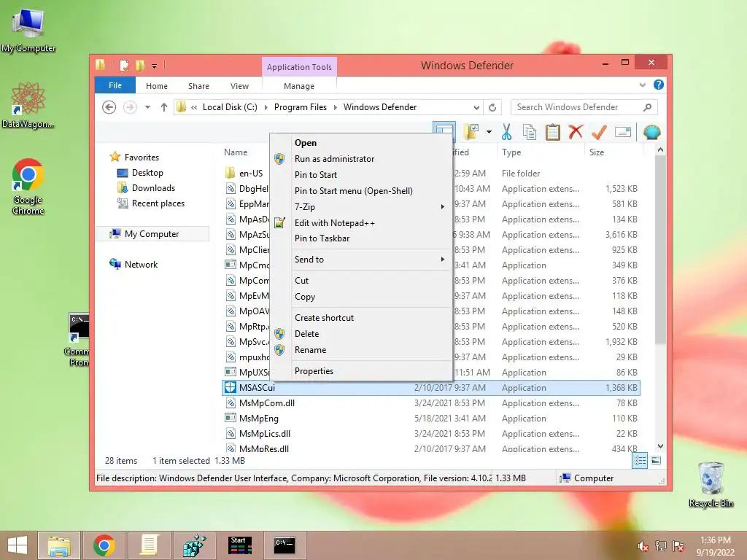Click the Cut scissors toolbar icon
Image resolution: width=747 pixels, height=560 pixels.
[x=506, y=132]
